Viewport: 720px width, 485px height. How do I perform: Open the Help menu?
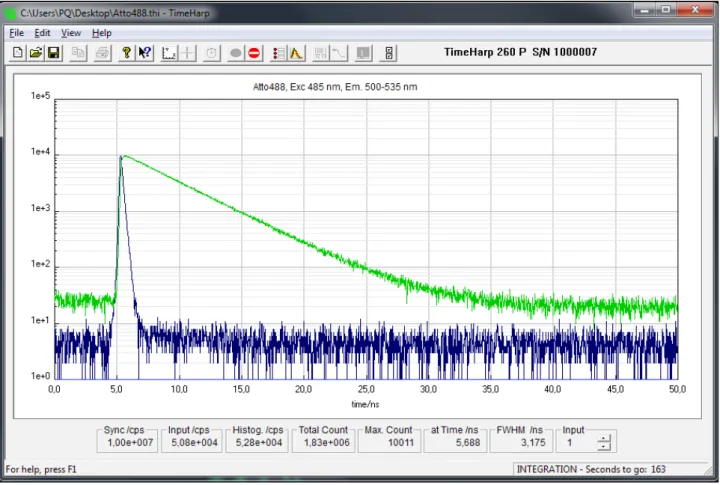(101, 33)
